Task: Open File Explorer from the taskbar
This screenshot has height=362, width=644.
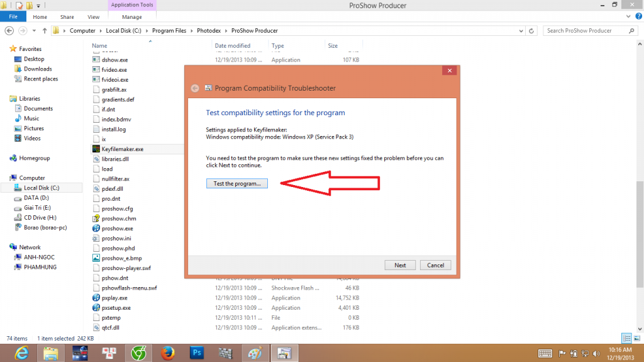Action: pyautogui.click(x=50, y=353)
